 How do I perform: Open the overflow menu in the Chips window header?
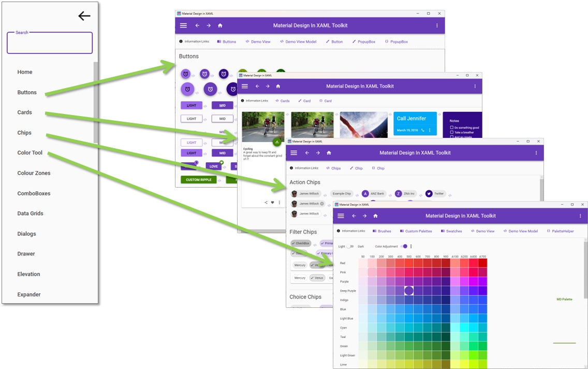536,153
